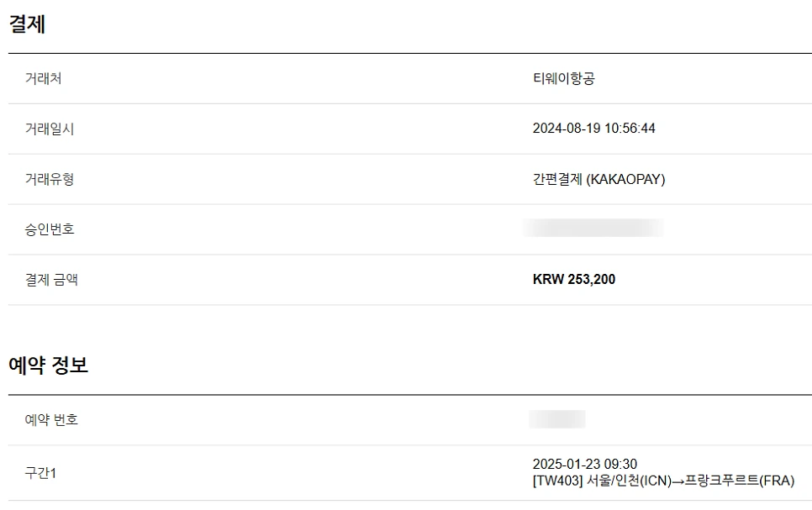Click the 구간1 flight segment row
The width and height of the screenshot is (812, 510).
tap(410, 473)
